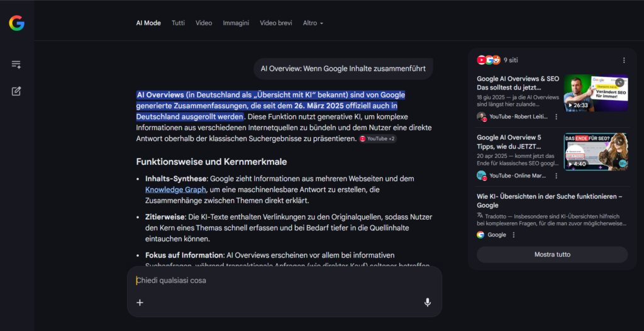Click bold text Fokus auf Information
The width and height of the screenshot is (644, 331).
(x=184, y=255)
